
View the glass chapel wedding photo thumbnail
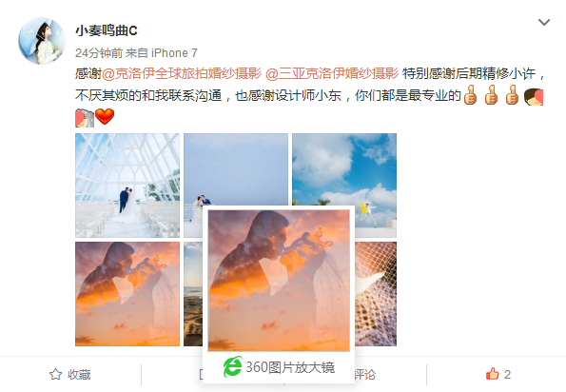click(127, 186)
